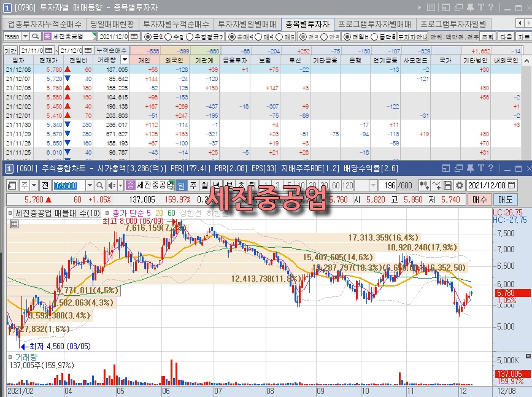Screen dimensions: 532x397
Task: Click the blue 매도 sell button
Action: pos(505,199)
